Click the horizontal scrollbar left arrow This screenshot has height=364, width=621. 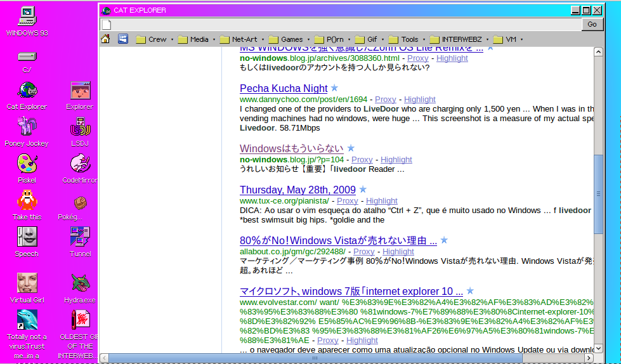pyautogui.click(x=105, y=358)
